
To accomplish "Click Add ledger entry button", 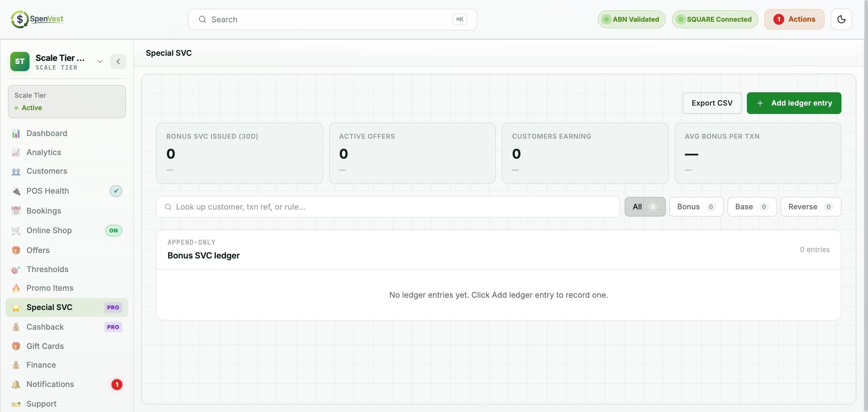I will pos(794,103).
